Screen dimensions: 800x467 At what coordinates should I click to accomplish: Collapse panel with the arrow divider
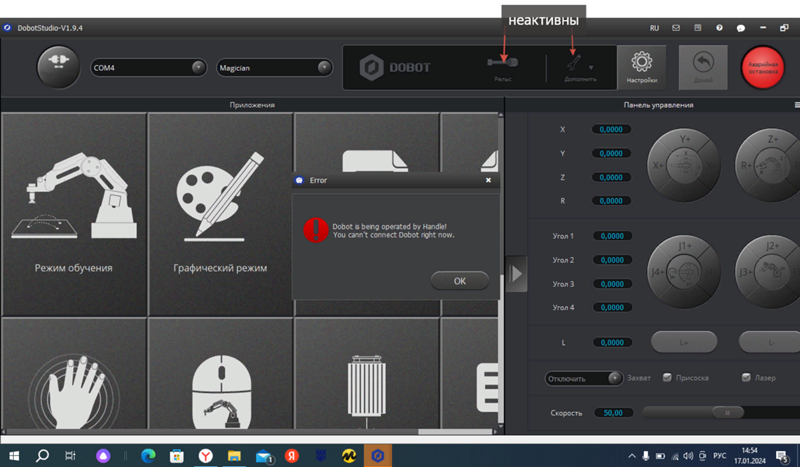[516, 273]
